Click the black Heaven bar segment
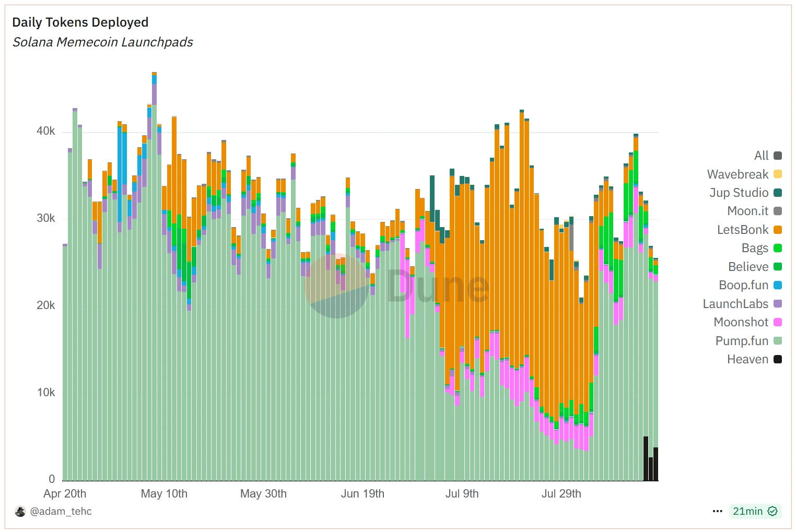This screenshot has height=532, width=796. coord(646,458)
